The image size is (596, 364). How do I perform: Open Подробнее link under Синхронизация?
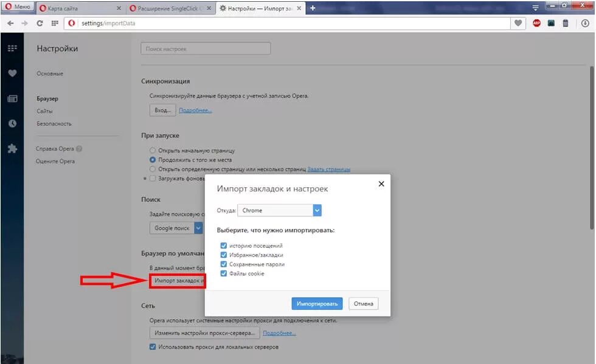(195, 110)
